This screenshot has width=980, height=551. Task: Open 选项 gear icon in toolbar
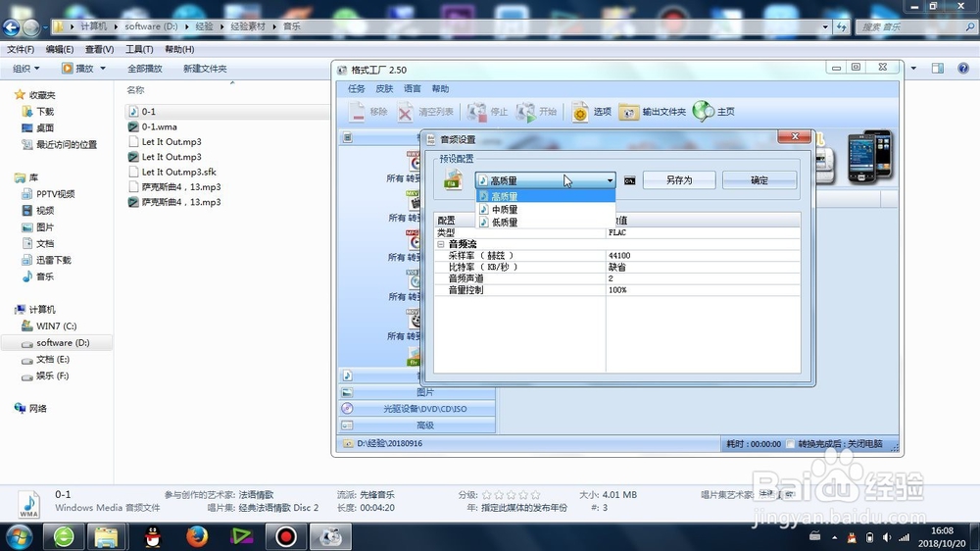click(x=580, y=112)
